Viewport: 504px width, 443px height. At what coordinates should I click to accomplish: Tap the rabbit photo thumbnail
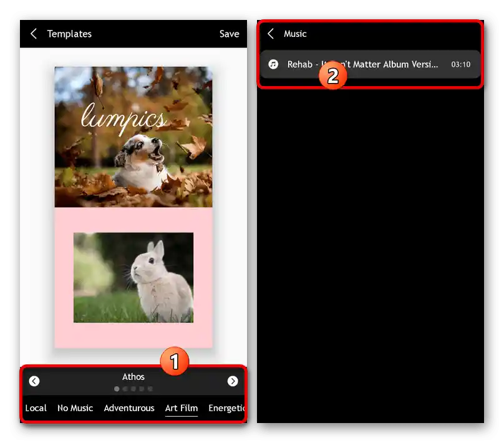tap(133, 278)
